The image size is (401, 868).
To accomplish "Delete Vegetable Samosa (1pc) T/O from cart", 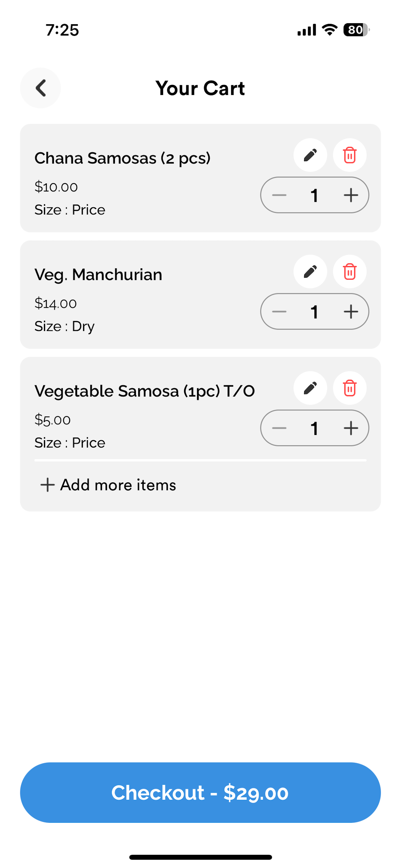I will pyautogui.click(x=349, y=388).
